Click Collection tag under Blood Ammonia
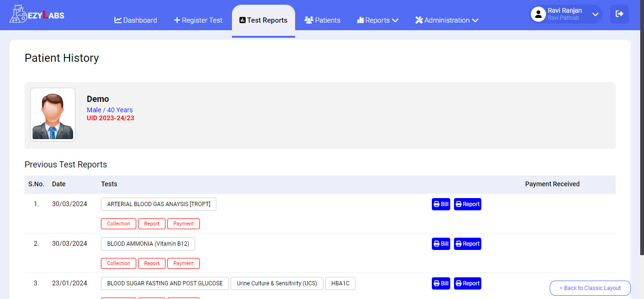Viewport: 644px width, 299px height. (x=118, y=263)
